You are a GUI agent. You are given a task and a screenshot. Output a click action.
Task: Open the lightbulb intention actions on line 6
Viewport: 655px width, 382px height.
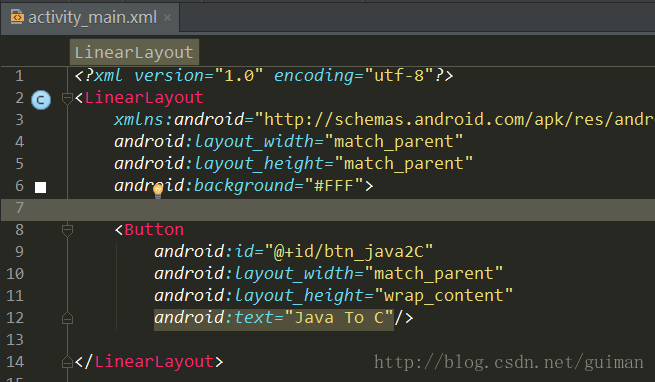coord(158,191)
